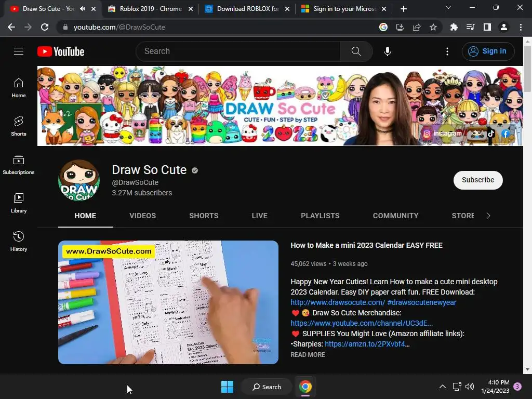Viewport: 532px width, 399px height.
Task: Expand more channel tabs with right chevron
Action: (x=488, y=216)
